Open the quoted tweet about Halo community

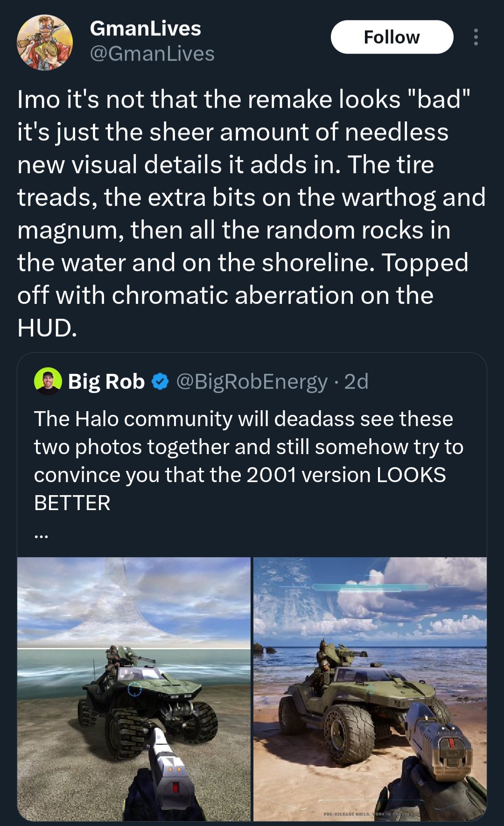(x=247, y=461)
